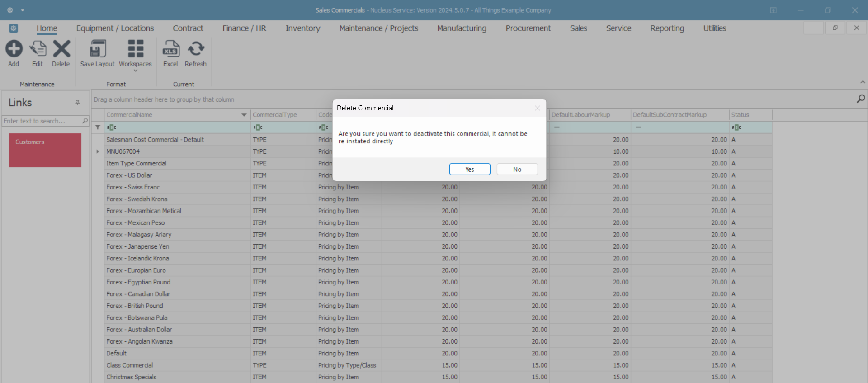The height and width of the screenshot is (383, 868).
Task: Pin the Links panel
Action: pos(78,103)
